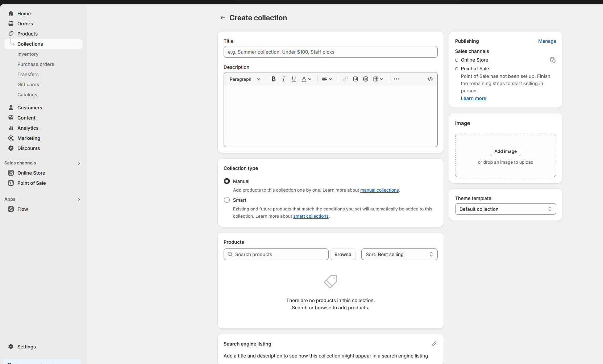This screenshot has height=364, width=603.
Task: Click the collection Title input field
Action: 330,52
